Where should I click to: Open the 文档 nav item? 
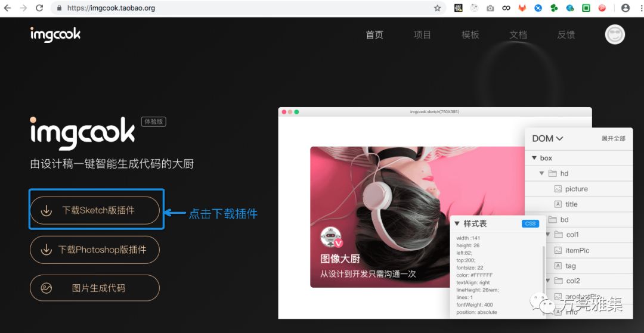[x=518, y=35]
